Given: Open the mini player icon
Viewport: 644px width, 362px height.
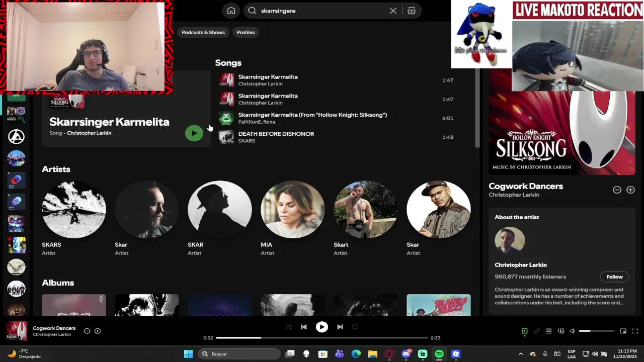Looking at the screenshot, I should click(x=623, y=331).
